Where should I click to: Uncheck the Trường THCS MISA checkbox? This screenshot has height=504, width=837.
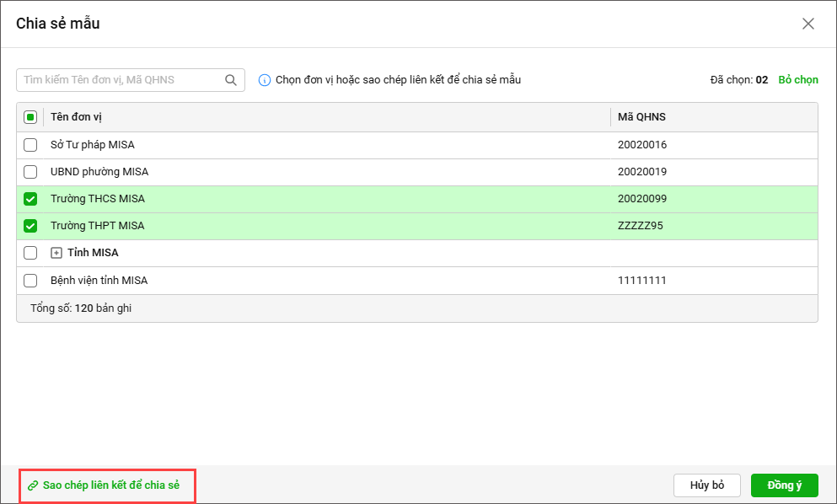[30, 199]
